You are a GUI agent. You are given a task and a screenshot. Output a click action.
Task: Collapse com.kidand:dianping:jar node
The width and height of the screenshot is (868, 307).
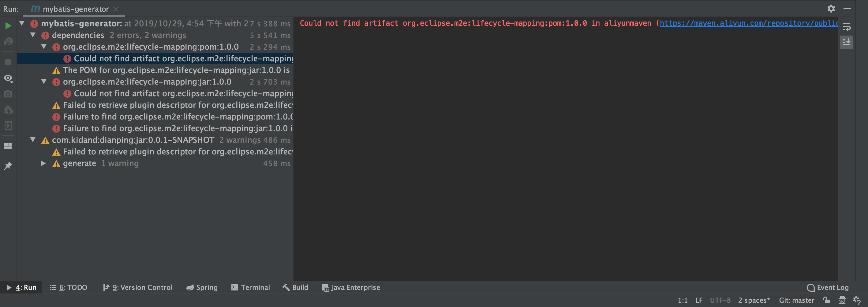pos(33,139)
